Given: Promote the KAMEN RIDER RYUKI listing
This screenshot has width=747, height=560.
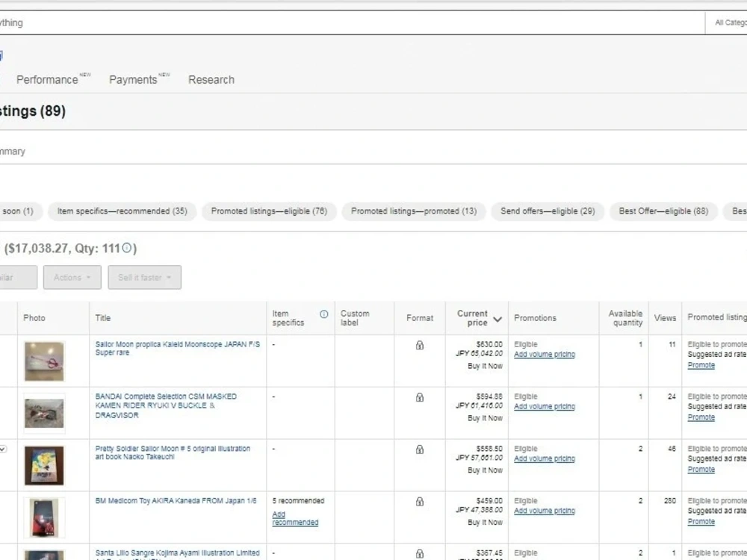Looking at the screenshot, I should pos(701,417).
